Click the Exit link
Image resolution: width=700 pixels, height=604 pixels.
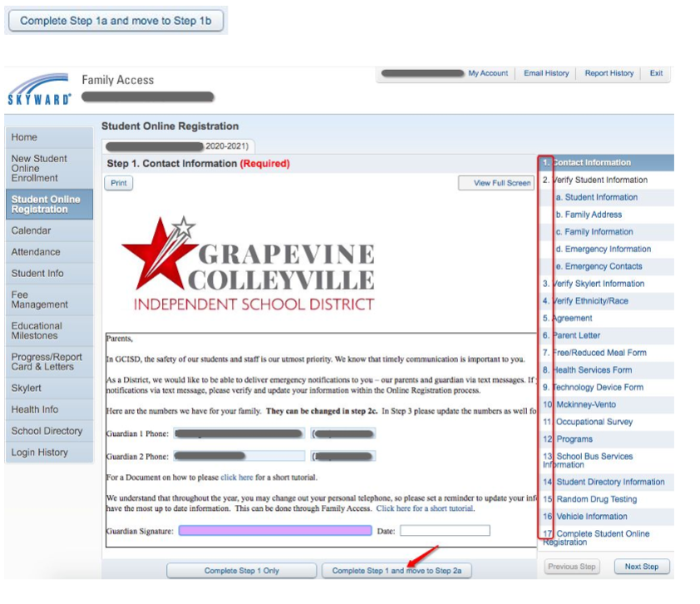click(x=656, y=73)
